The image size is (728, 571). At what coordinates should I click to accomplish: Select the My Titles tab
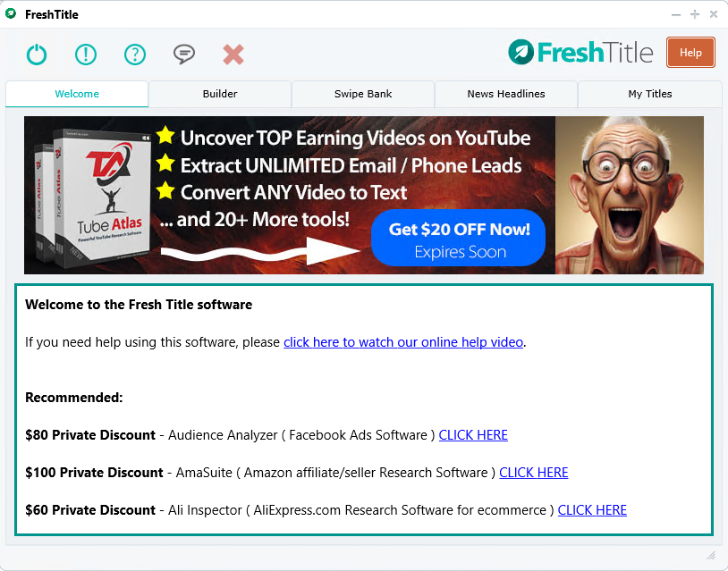(x=650, y=94)
